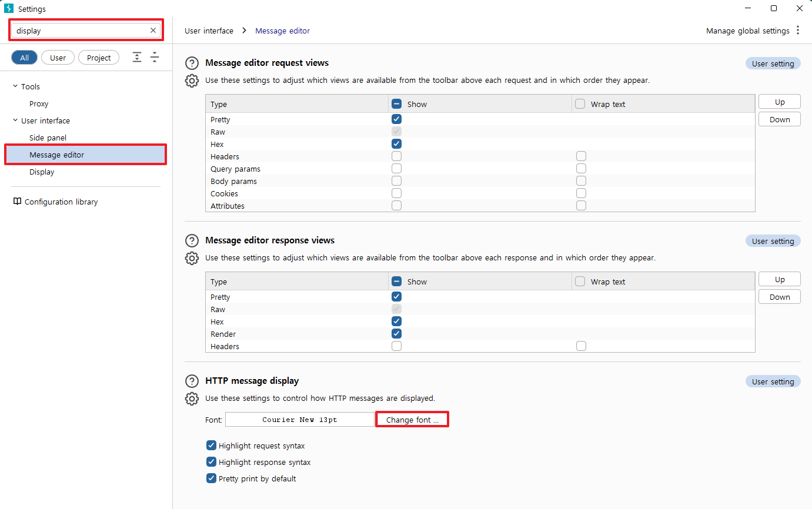Screen dimensions: 812x509
Task: Enable Show for Query params in request views
Action: 397,169
